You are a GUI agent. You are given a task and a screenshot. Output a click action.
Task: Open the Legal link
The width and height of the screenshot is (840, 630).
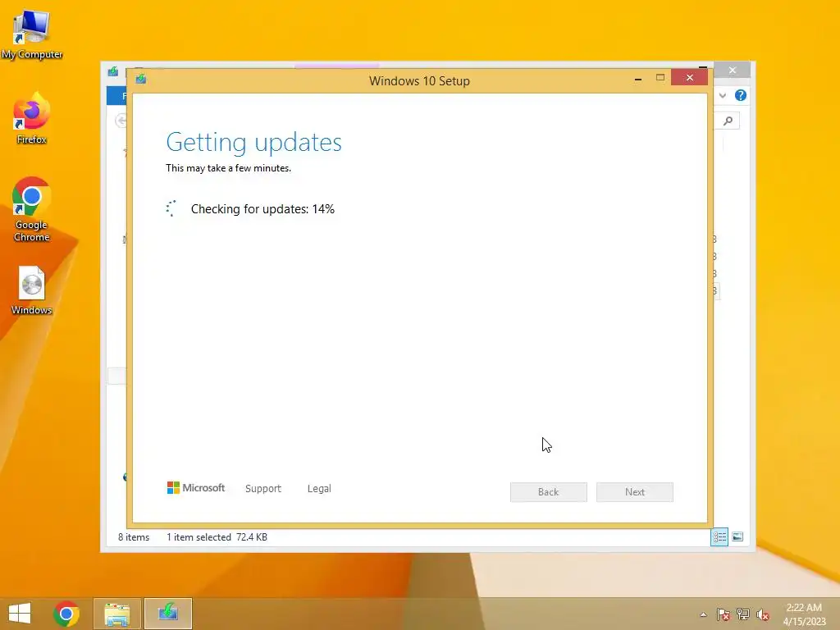tap(319, 489)
